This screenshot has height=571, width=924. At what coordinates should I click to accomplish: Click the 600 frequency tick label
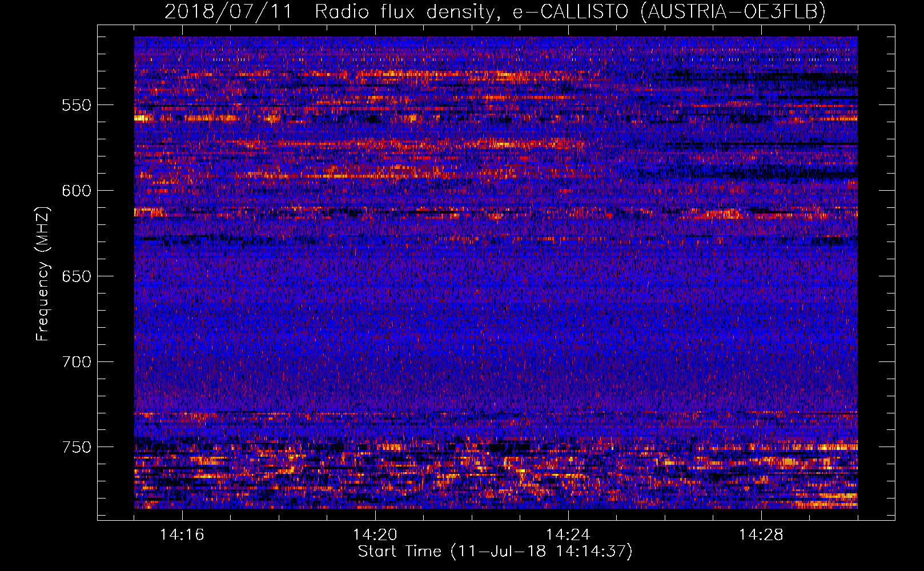(77, 191)
